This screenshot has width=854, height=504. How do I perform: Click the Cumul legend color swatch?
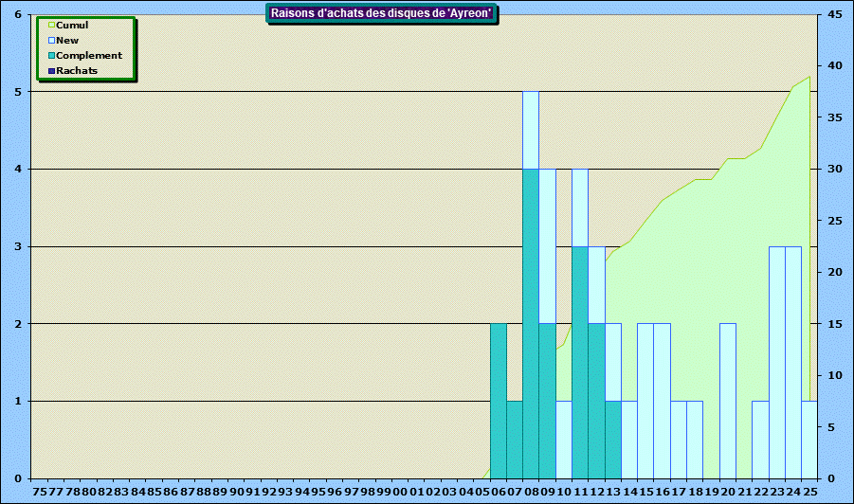(52, 26)
